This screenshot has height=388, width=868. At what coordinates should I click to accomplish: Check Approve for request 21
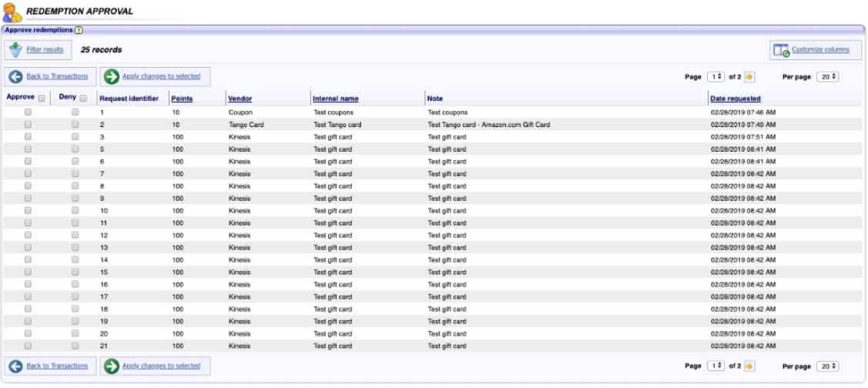(x=28, y=346)
